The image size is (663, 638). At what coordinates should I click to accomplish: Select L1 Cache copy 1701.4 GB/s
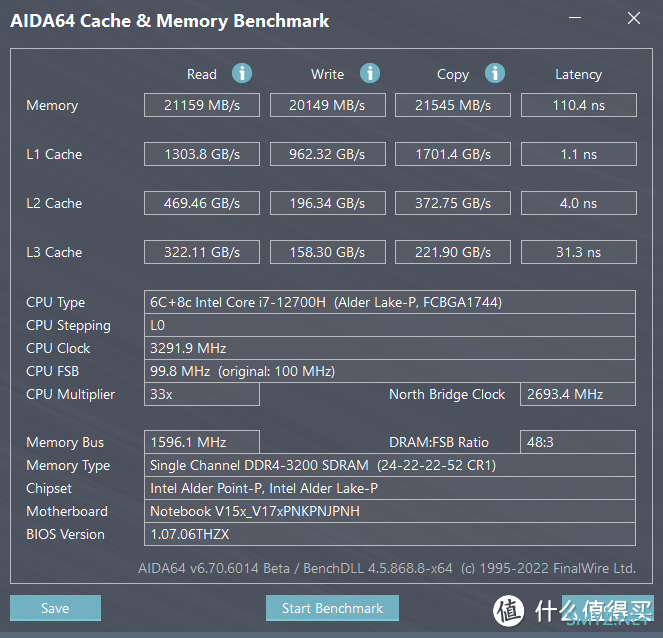pyautogui.click(x=453, y=154)
